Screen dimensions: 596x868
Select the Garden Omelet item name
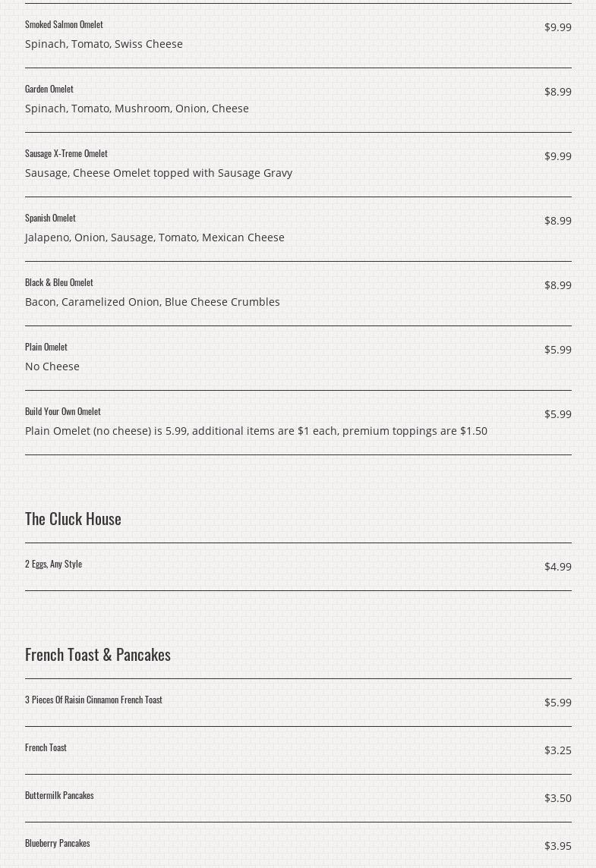49,89
